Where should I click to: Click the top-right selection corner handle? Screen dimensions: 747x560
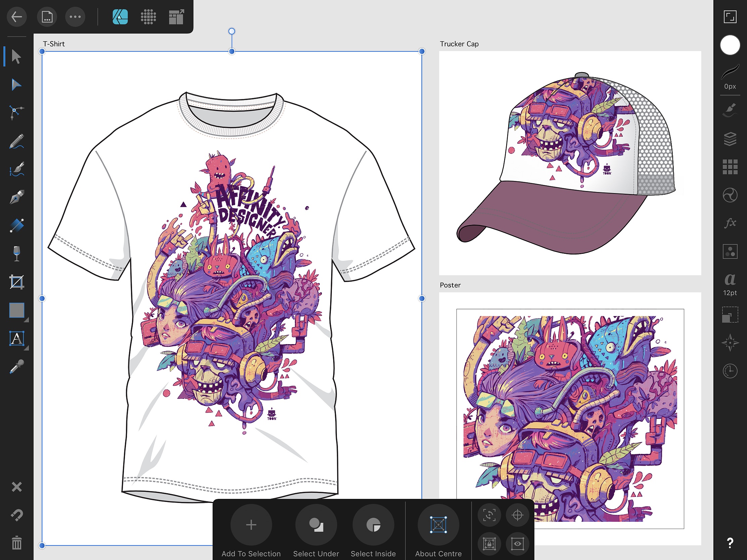[422, 51]
